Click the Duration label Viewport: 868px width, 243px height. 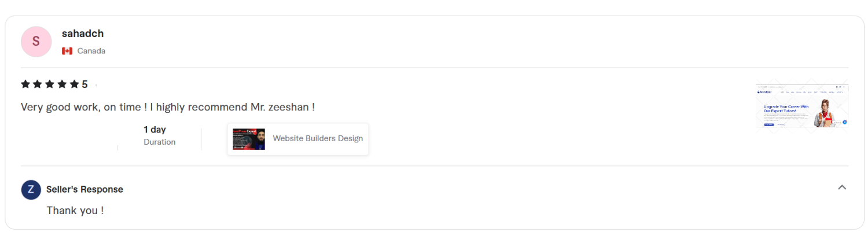[160, 142]
